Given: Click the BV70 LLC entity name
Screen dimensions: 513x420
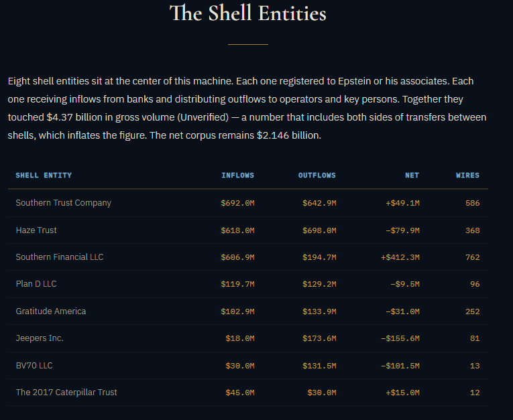Looking at the screenshot, I should pyautogui.click(x=34, y=366).
